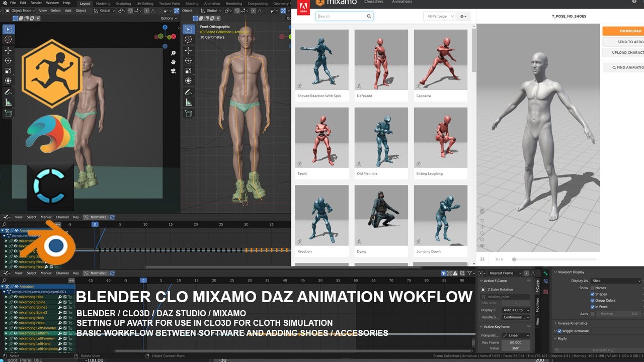Uncheck the Group Colors checkbox
Screen dimensions: 644x362
pyautogui.click(x=593, y=300)
